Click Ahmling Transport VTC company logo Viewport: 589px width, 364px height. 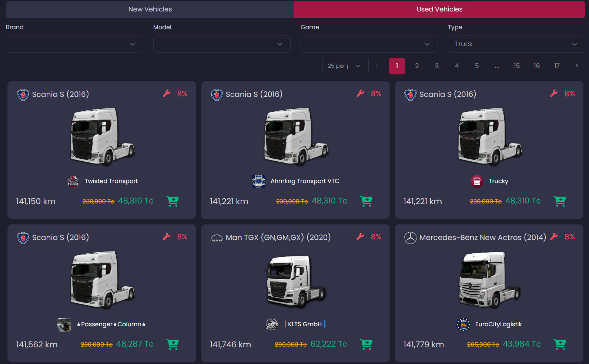click(258, 181)
